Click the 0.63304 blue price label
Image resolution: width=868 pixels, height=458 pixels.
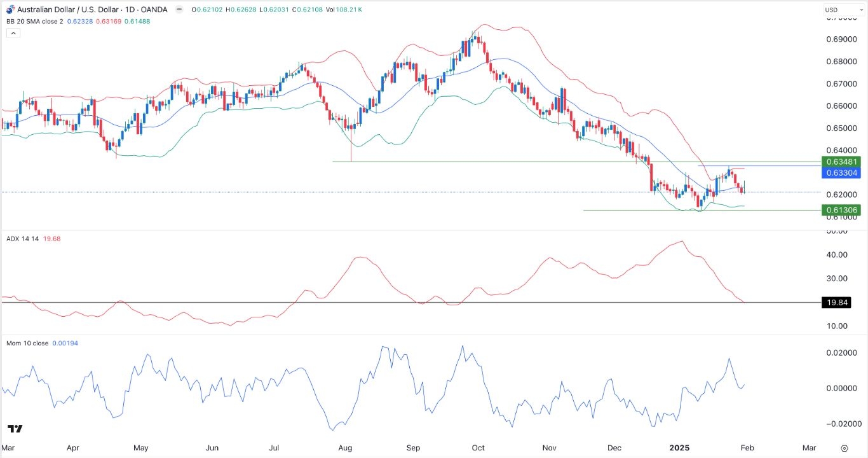point(839,172)
